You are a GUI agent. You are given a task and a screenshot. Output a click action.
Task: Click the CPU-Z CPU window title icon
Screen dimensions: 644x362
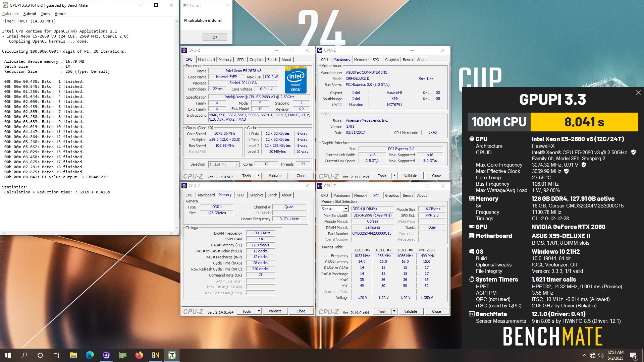184,50
